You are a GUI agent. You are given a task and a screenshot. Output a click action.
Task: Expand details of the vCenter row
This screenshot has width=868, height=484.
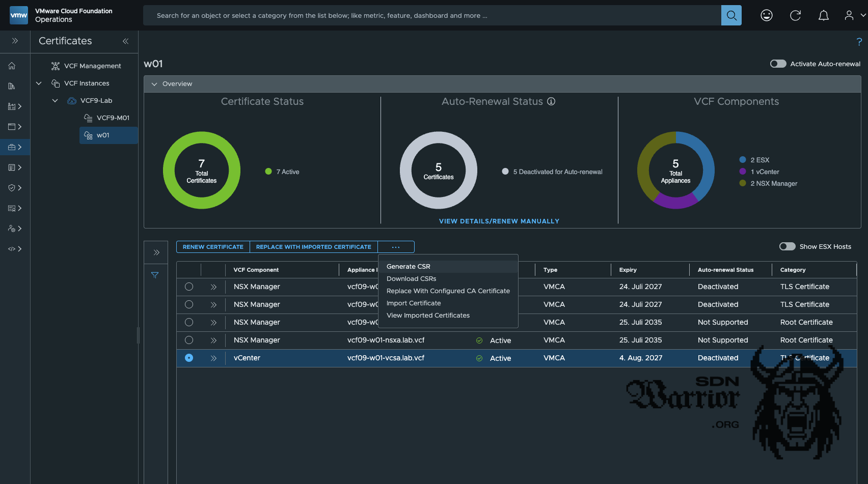[x=213, y=358]
